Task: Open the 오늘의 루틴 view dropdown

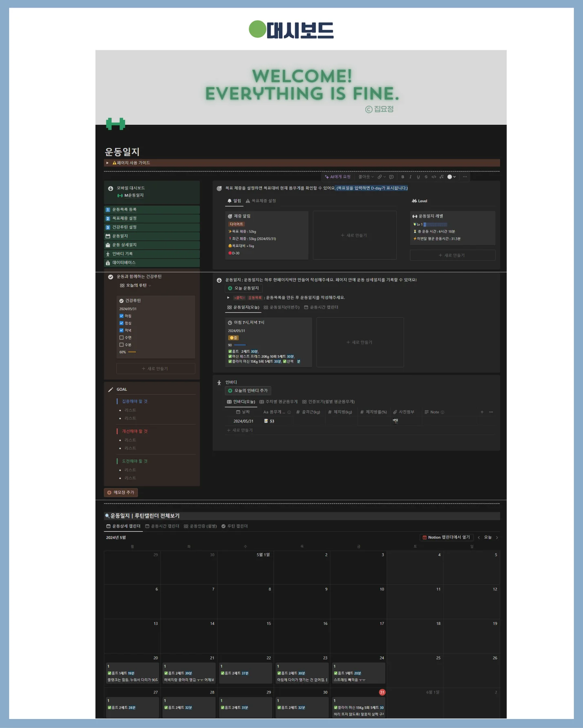Action: pyautogui.click(x=136, y=286)
